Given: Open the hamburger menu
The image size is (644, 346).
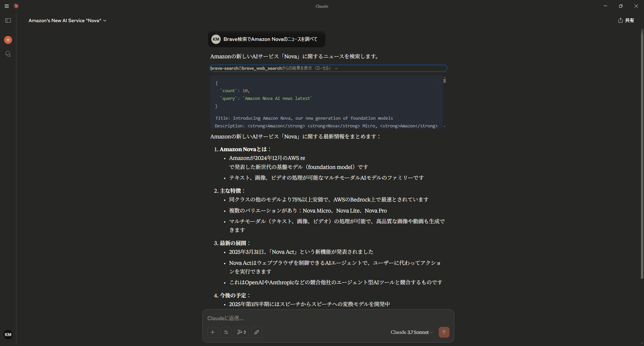Looking at the screenshot, I should pyautogui.click(x=7, y=6).
